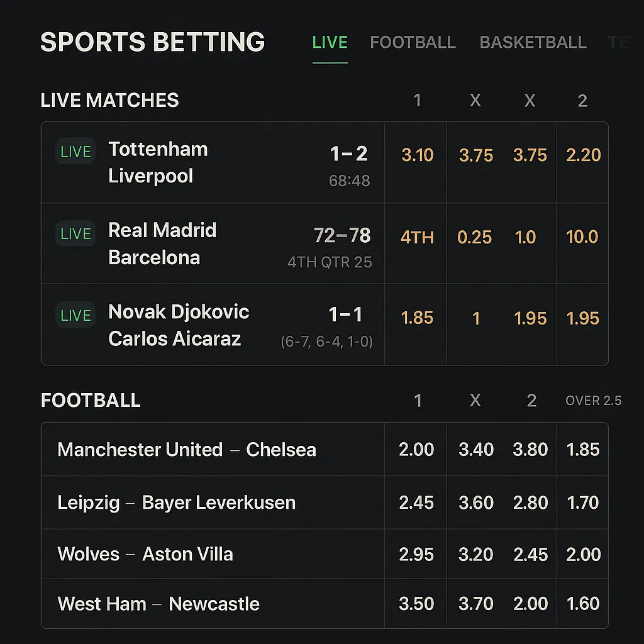644x644 pixels.
Task: Select the LIVE tab
Action: click(330, 43)
